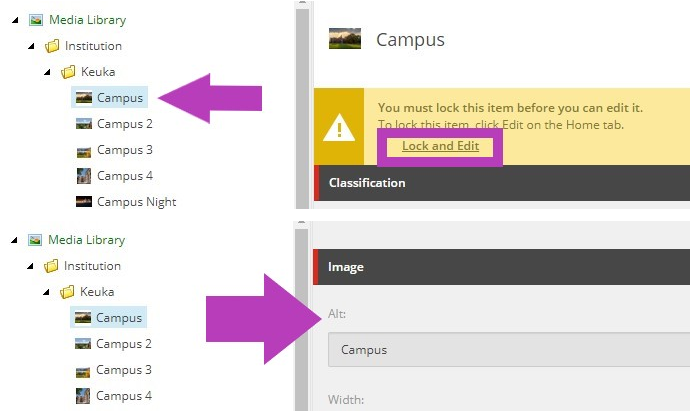Screen dimensions: 691x412
Task: Click the Campus 4 thumbnail in top tree
Action: [x=84, y=176]
